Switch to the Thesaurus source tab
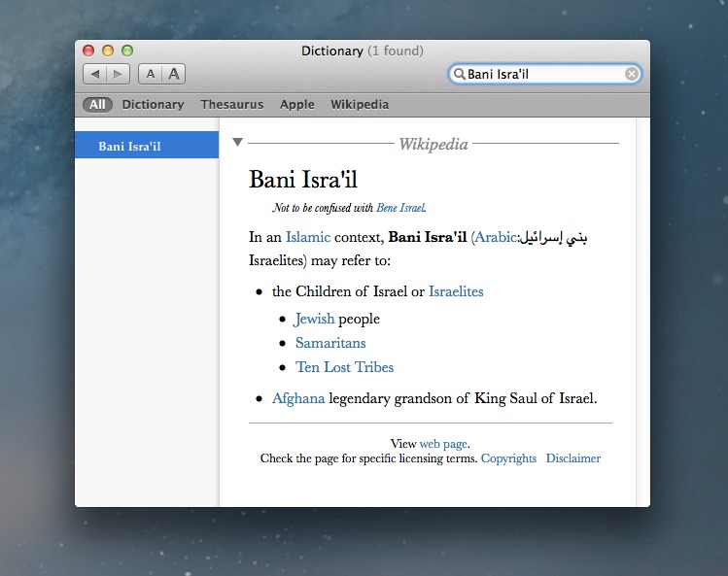 click(x=231, y=105)
